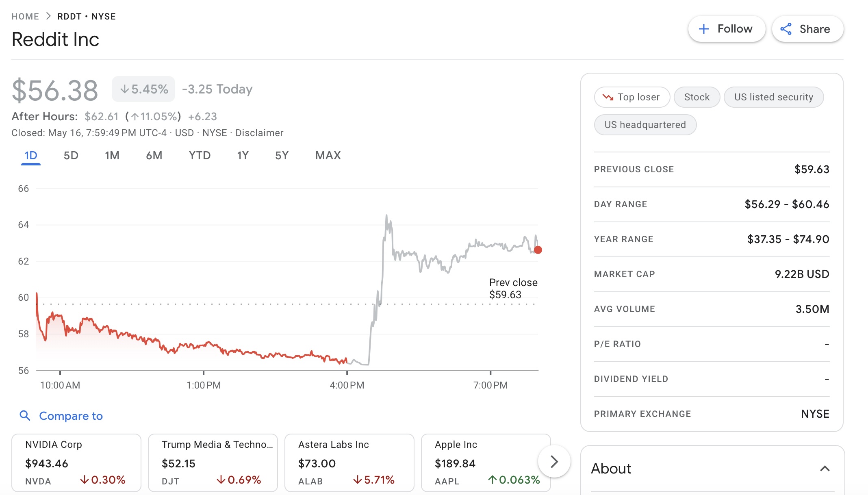Select the MAX chart range
The width and height of the screenshot is (868, 495).
click(328, 156)
